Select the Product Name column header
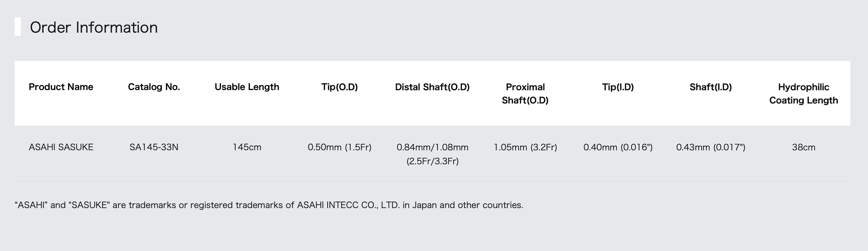 (x=61, y=87)
